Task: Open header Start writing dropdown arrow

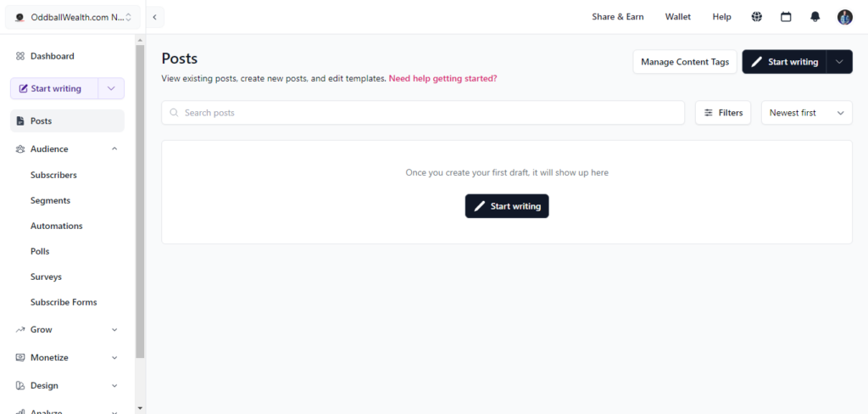Action: tap(839, 62)
